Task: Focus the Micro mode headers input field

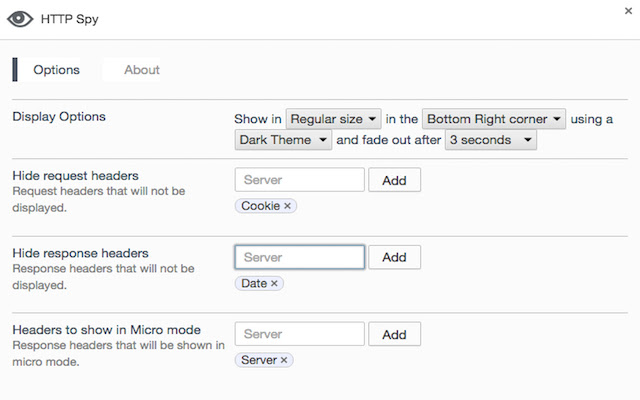Action: click(x=300, y=334)
